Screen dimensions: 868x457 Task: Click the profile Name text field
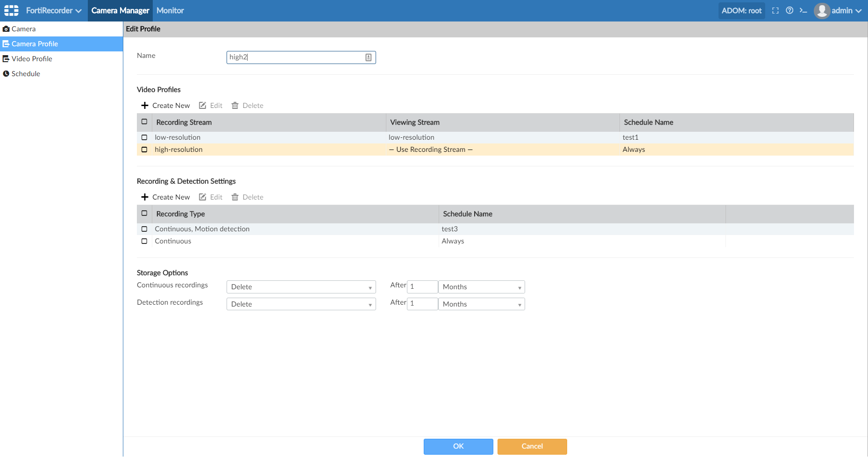pyautogui.click(x=294, y=57)
